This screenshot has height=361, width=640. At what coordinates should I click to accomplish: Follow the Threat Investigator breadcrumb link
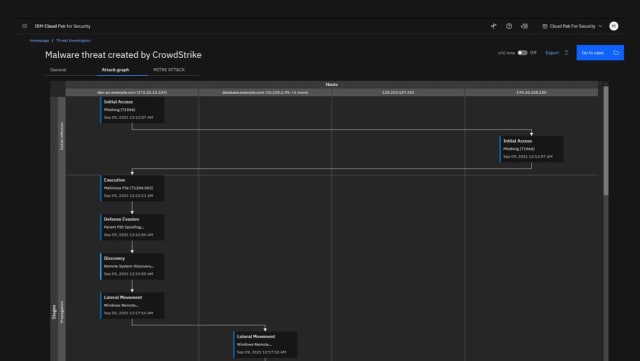73,40
